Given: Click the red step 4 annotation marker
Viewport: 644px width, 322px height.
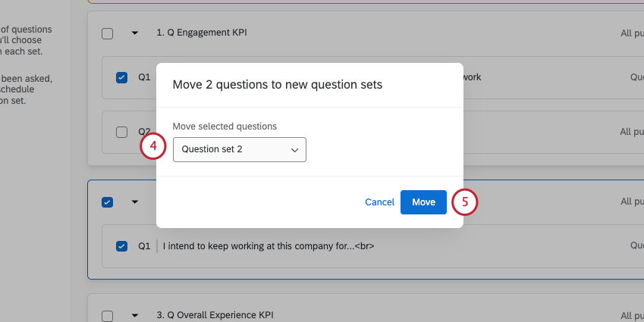Looking at the screenshot, I should pos(153,147).
